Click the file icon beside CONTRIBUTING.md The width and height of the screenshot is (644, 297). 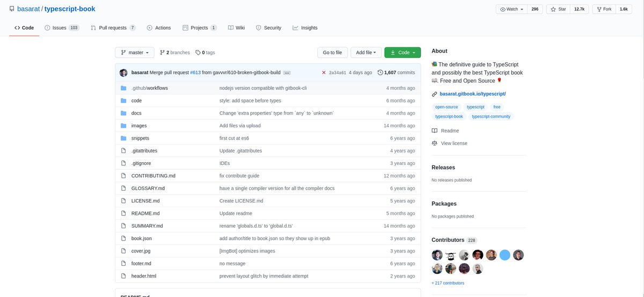coord(123,176)
